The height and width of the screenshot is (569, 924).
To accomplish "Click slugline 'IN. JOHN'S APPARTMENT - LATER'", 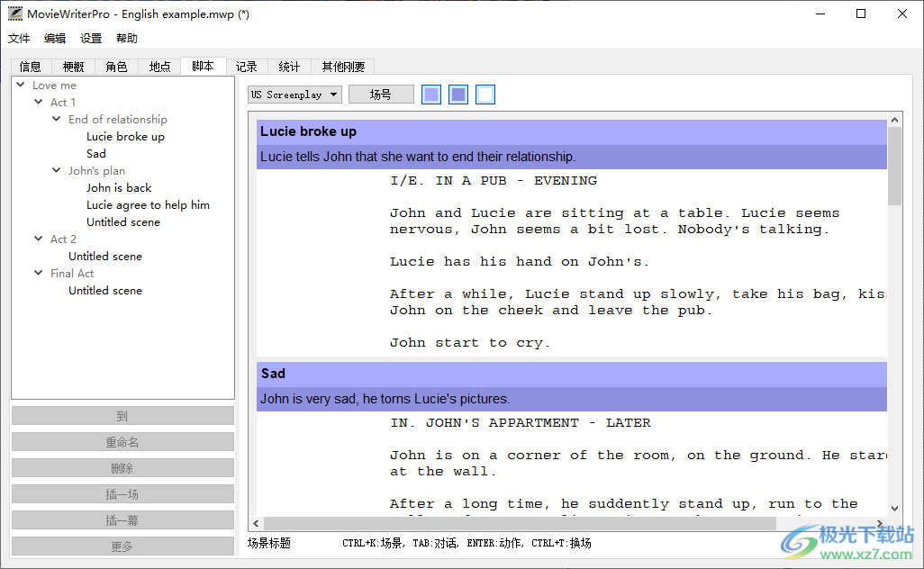I will click(x=521, y=423).
